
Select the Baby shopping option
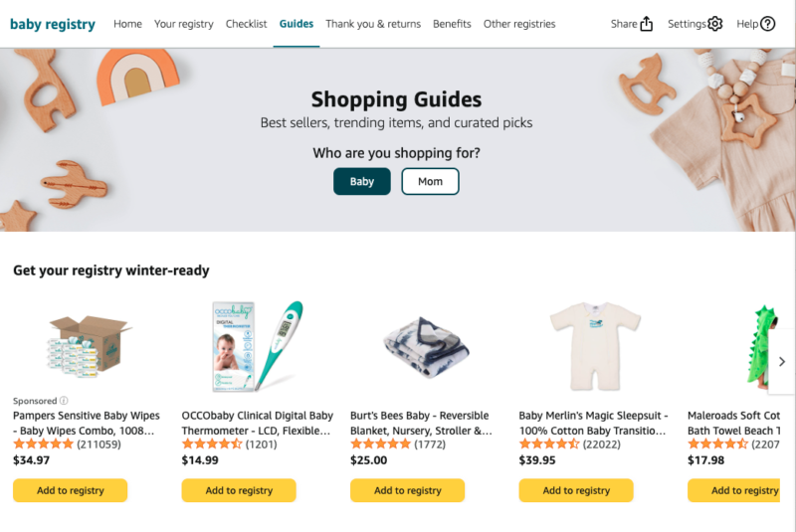[x=362, y=182]
